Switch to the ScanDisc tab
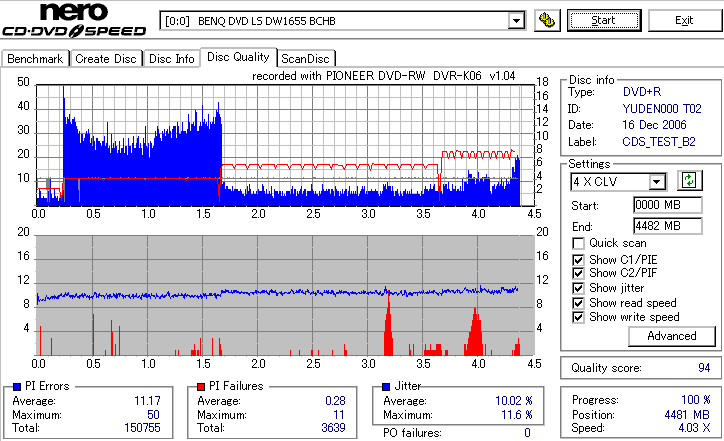This screenshot has height=441, width=724. coord(305,59)
